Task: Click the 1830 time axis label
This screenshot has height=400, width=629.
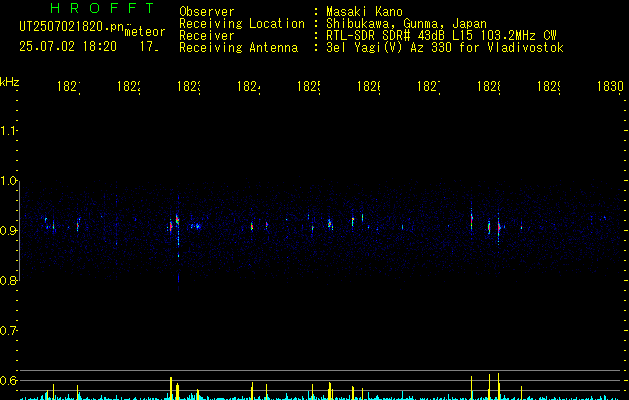Action: (610, 86)
